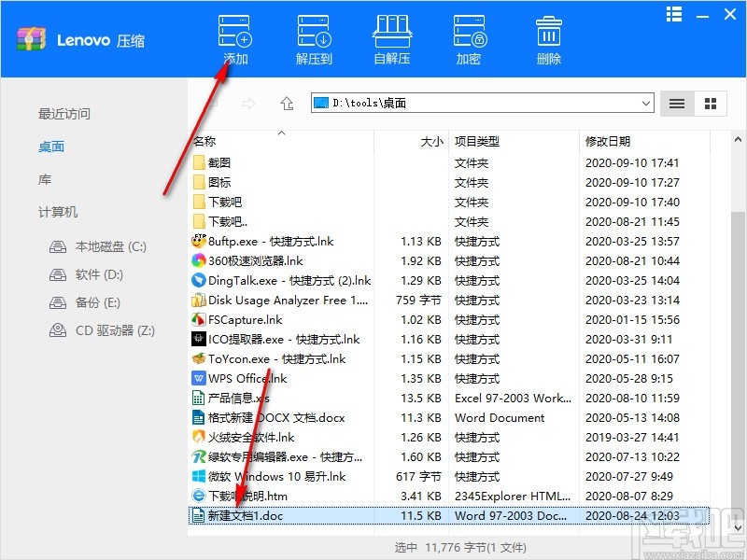This screenshot has width=747, height=560.
Task: Switch to list view mode
Action: (676, 103)
